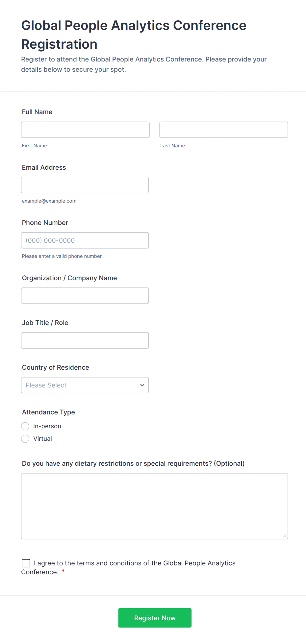Image resolution: width=306 pixels, height=644 pixels.
Task: Click the dietary restrictions text area
Action: click(x=154, y=506)
